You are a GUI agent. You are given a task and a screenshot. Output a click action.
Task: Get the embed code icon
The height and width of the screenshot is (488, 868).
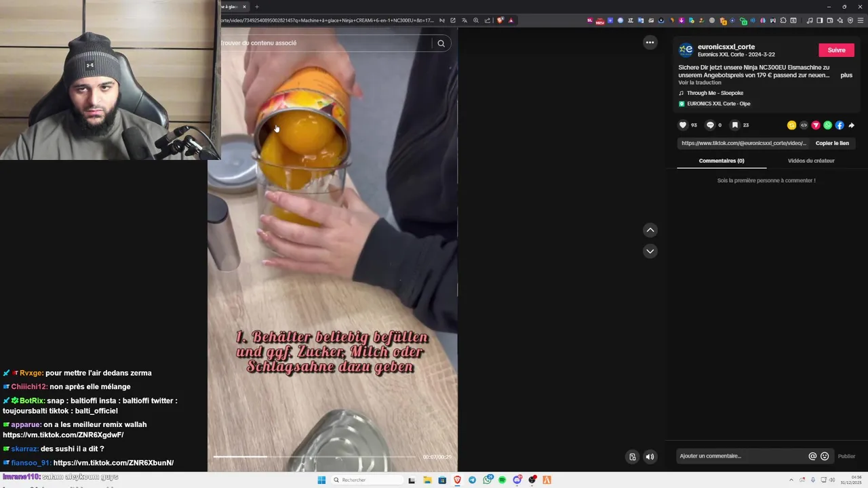[804, 125]
